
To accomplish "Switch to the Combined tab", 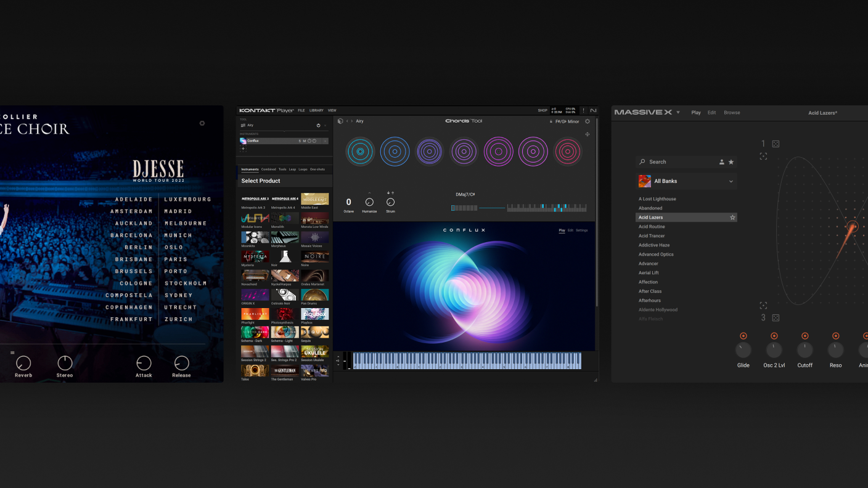I will click(269, 169).
